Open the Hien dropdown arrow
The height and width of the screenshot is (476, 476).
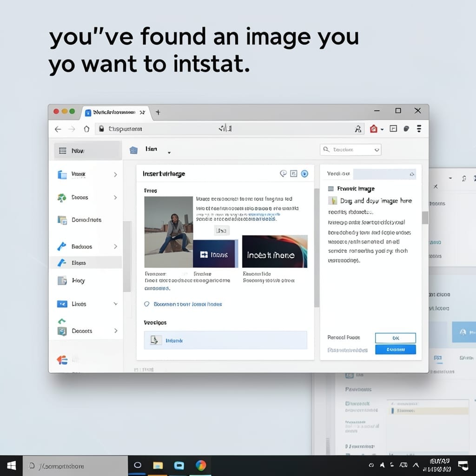click(169, 152)
